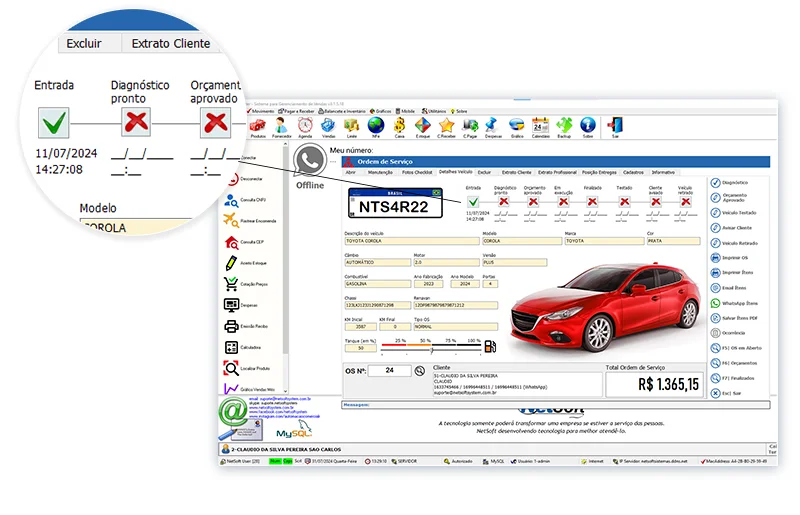
Task: Click the Descrição do veículo field
Action: (412, 241)
